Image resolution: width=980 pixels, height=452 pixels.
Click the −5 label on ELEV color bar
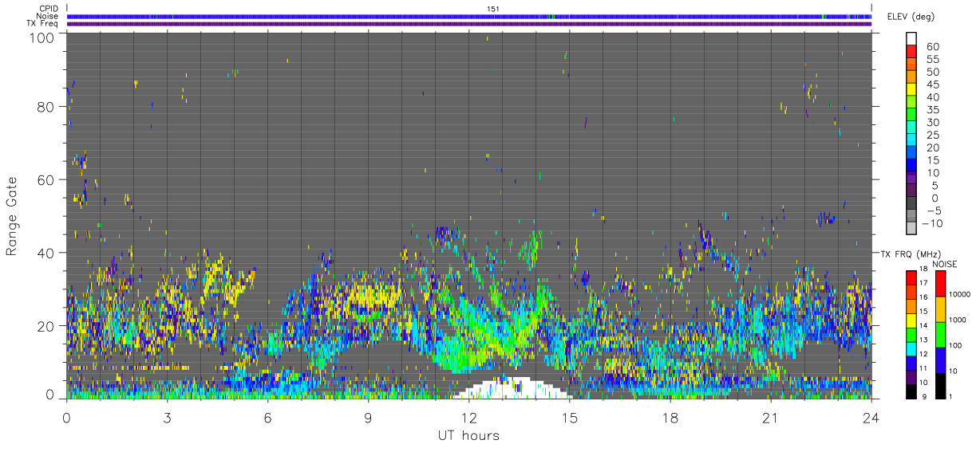click(933, 211)
